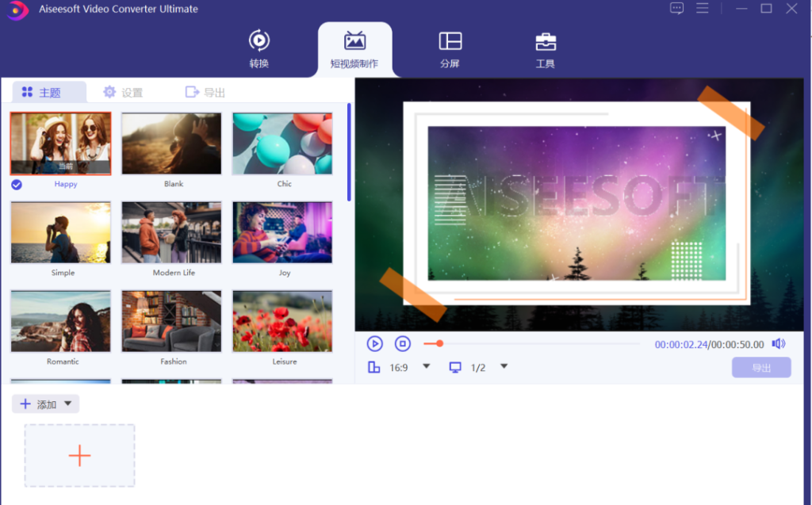This screenshot has width=812, height=505.
Task: Click the Modern Life label text
Action: click(174, 273)
